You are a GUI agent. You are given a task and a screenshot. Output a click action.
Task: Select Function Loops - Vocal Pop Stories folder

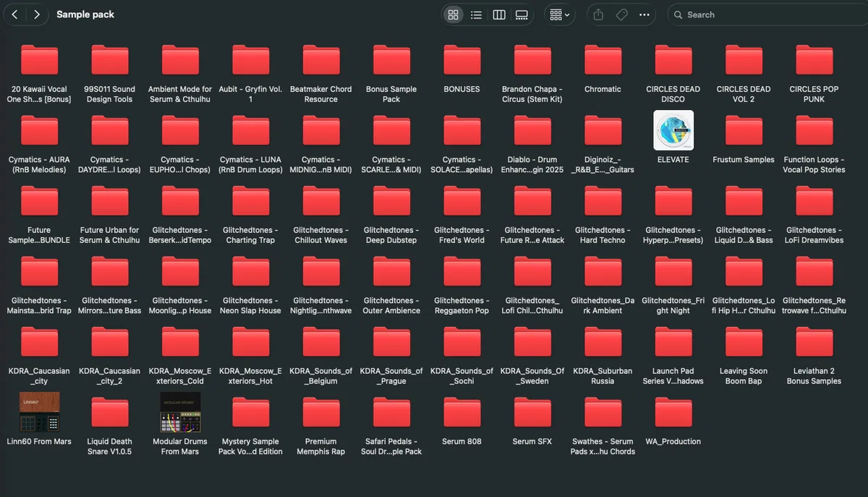pyautogui.click(x=814, y=132)
